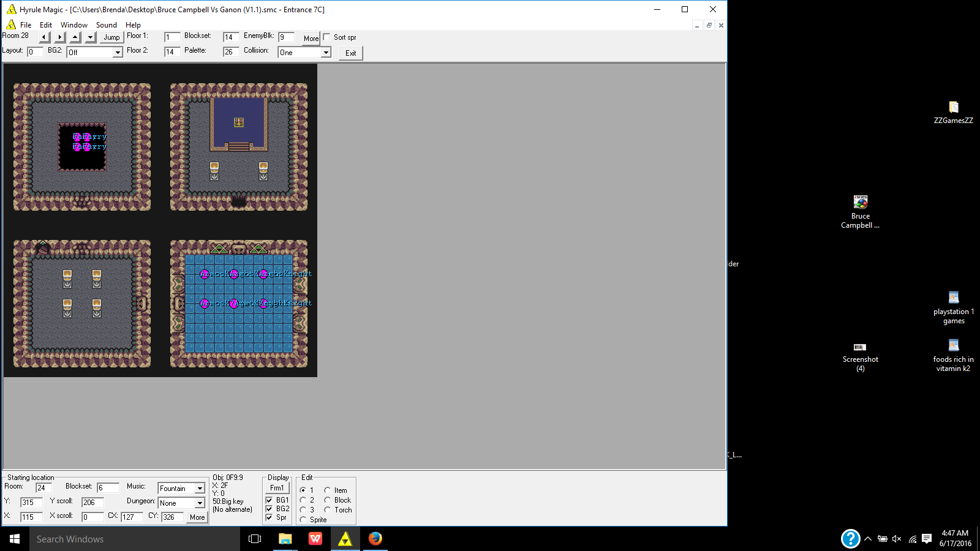Click the up arrow room navigation button
Image resolution: width=980 pixels, height=551 pixels.
pyautogui.click(x=75, y=37)
